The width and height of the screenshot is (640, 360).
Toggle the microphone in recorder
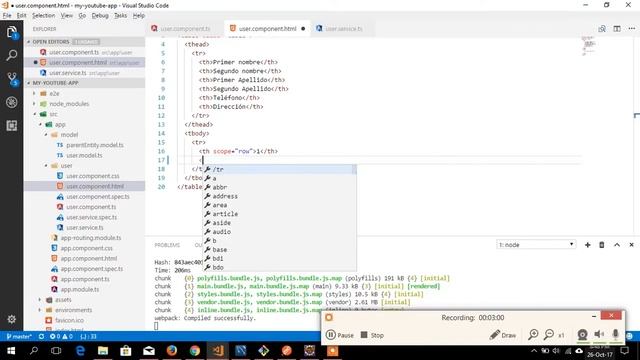(616, 335)
